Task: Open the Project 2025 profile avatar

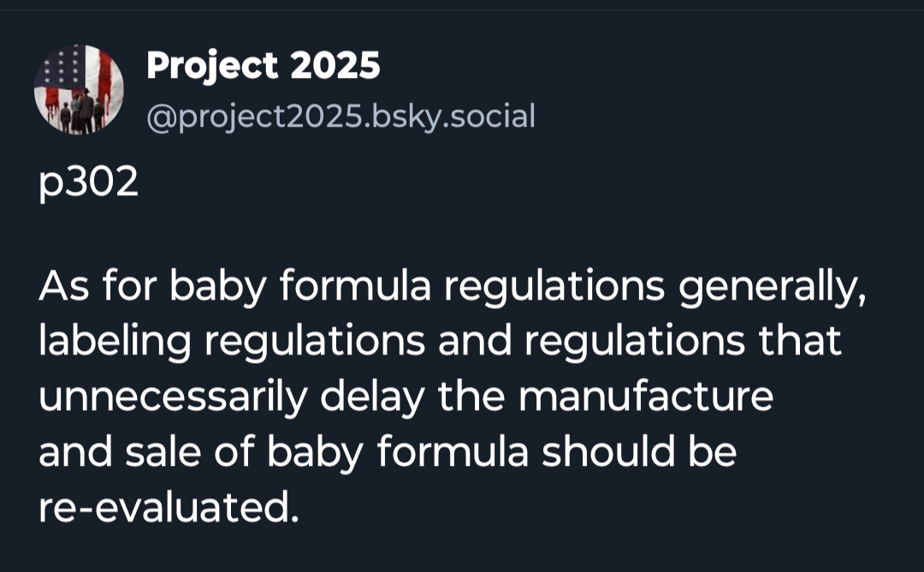Action: pyautogui.click(x=79, y=90)
